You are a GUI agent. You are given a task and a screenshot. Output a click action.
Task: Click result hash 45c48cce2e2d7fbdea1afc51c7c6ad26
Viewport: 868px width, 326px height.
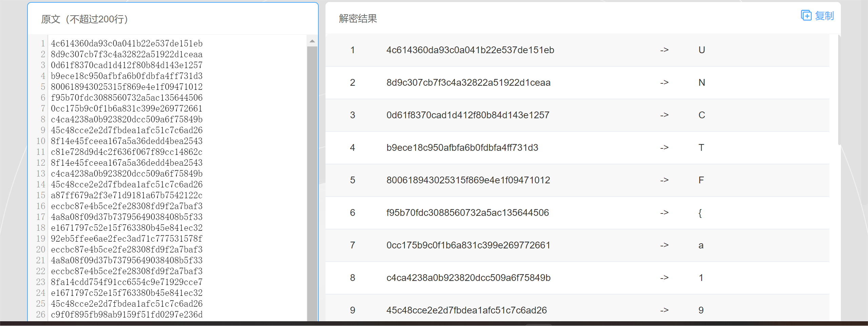(467, 310)
